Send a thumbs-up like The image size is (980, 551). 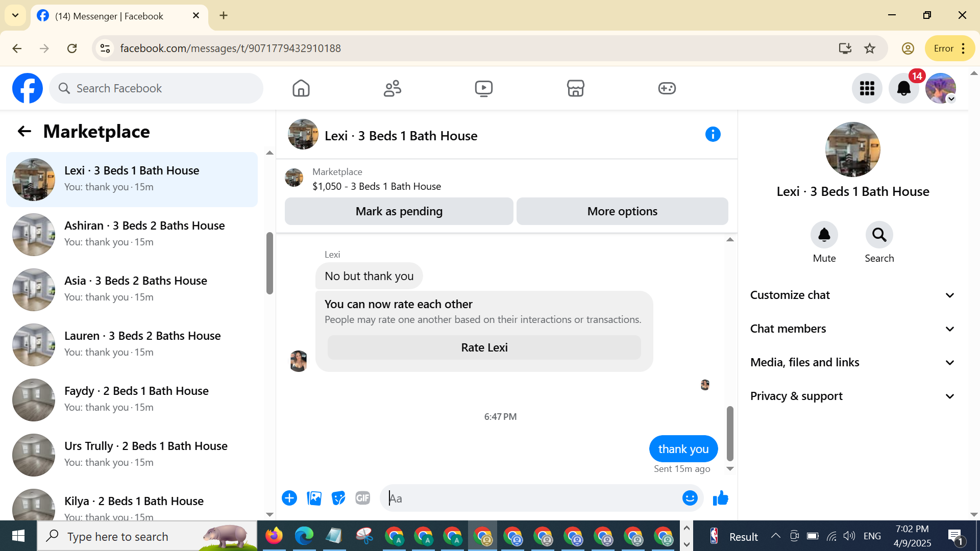(720, 498)
